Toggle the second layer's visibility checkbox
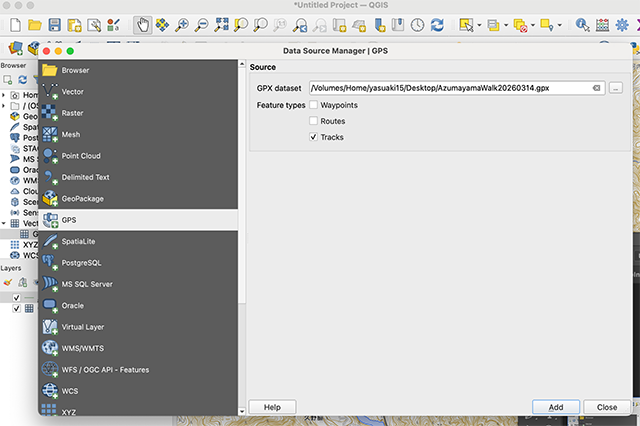The height and width of the screenshot is (426, 640). [16, 308]
